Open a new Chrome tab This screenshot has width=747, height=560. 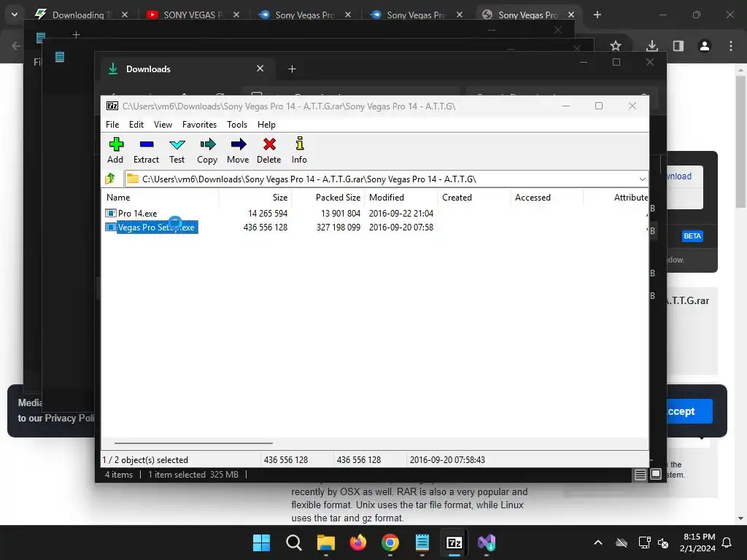pos(597,15)
